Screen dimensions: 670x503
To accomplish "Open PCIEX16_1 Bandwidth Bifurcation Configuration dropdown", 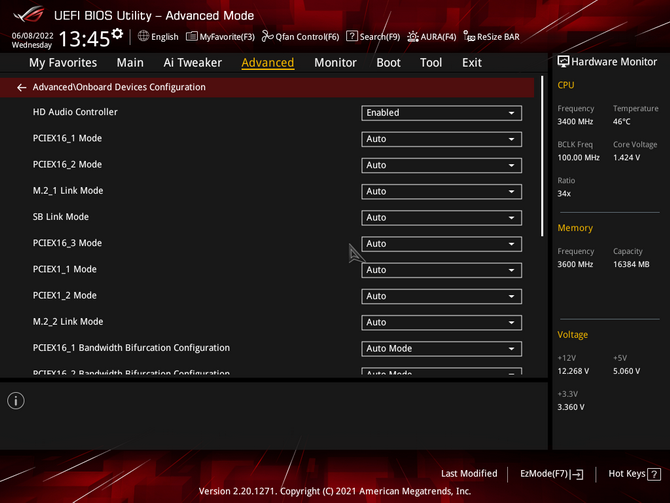I will click(441, 349).
